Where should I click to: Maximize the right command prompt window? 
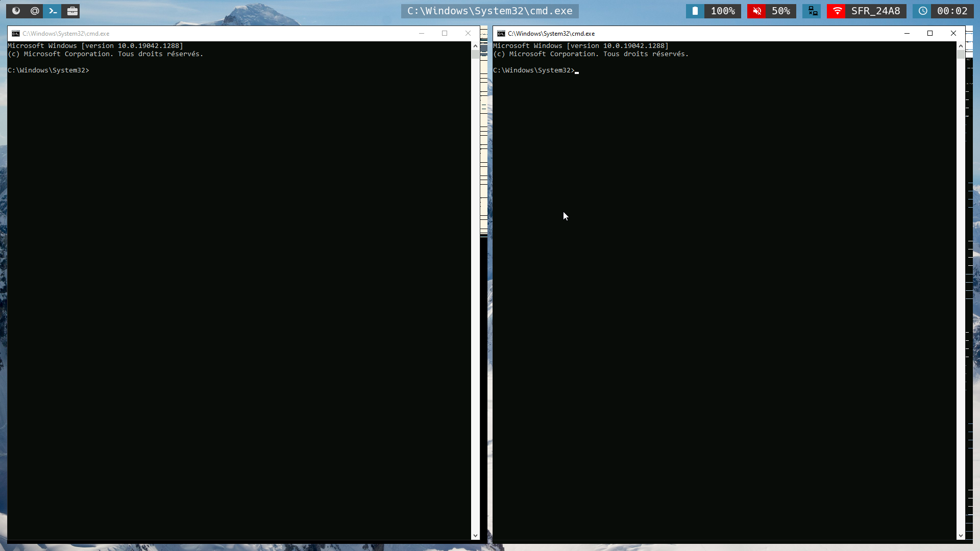click(x=930, y=33)
